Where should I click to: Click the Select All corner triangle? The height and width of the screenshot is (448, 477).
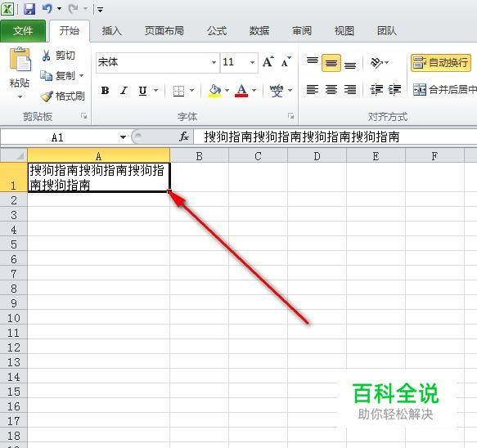[x=14, y=155]
